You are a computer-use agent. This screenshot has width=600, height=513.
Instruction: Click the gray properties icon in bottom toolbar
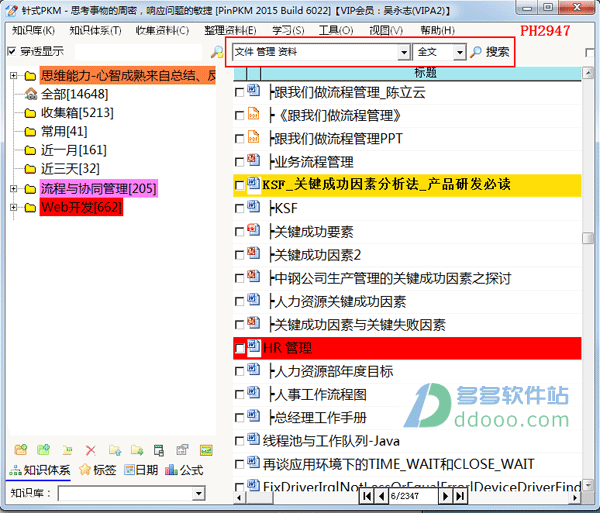pos(182,450)
